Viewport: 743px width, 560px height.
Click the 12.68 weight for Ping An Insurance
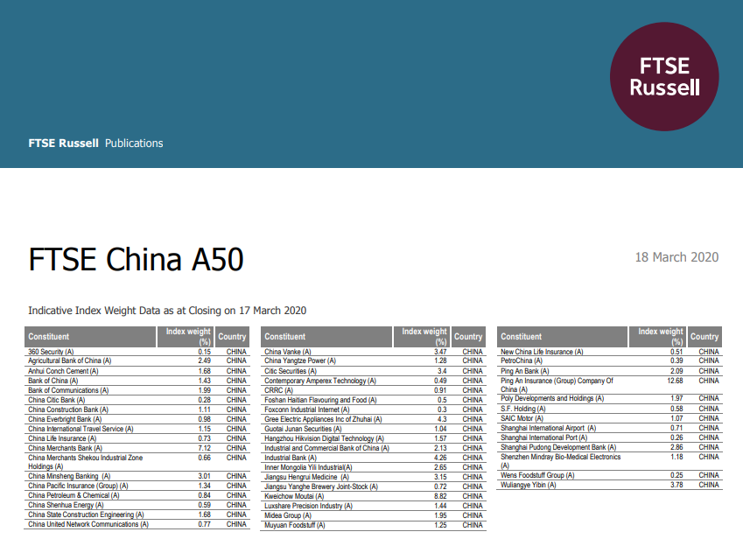tap(675, 381)
